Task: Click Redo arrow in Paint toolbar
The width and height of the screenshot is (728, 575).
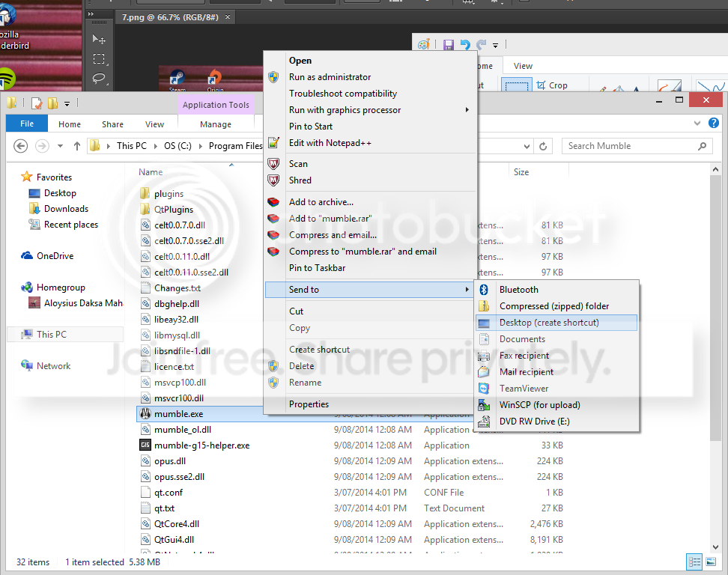Action: pyautogui.click(x=481, y=45)
